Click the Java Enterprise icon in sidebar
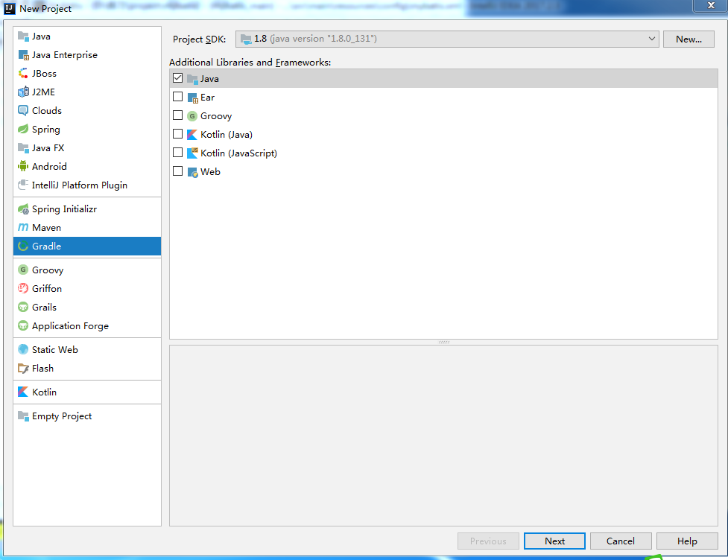 (x=23, y=55)
